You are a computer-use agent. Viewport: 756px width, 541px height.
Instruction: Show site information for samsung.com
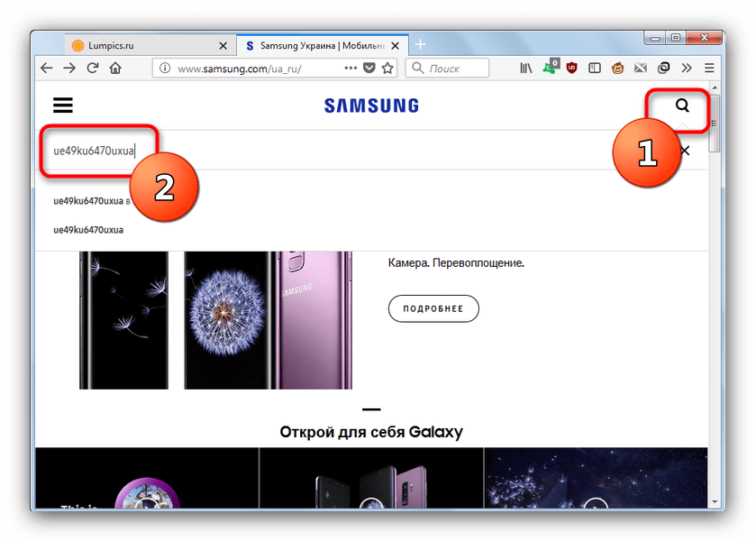point(164,68)
